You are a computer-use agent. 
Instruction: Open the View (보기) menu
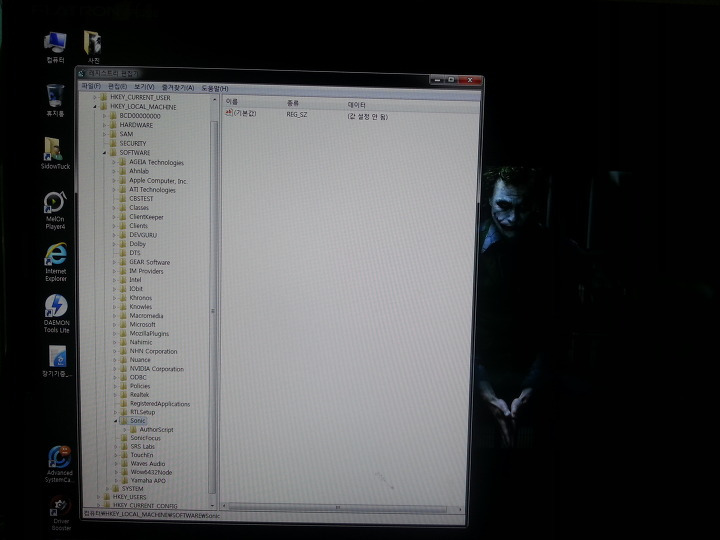144,87
